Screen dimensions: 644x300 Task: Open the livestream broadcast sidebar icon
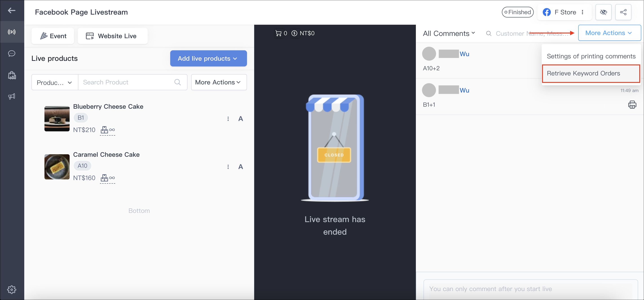click(x=12, y=32)
